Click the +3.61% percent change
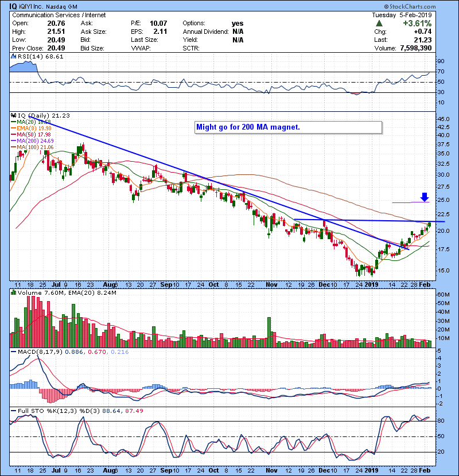 (x=417, y=24)
